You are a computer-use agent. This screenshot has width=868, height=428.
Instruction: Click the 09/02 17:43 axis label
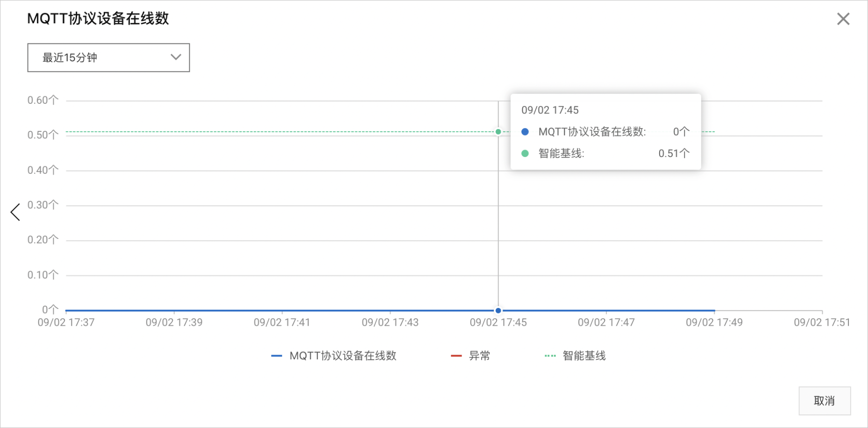point(390,322)
